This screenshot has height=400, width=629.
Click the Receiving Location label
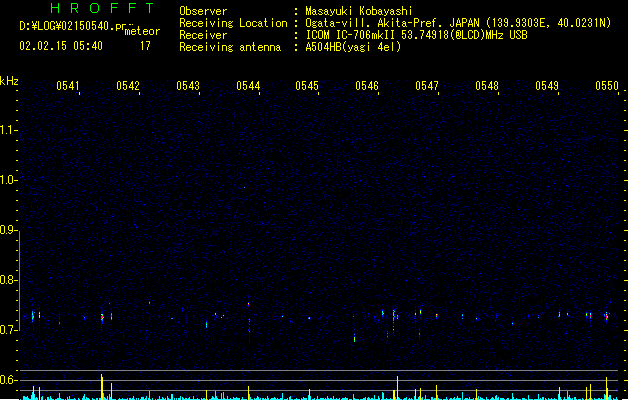point(233,23)
